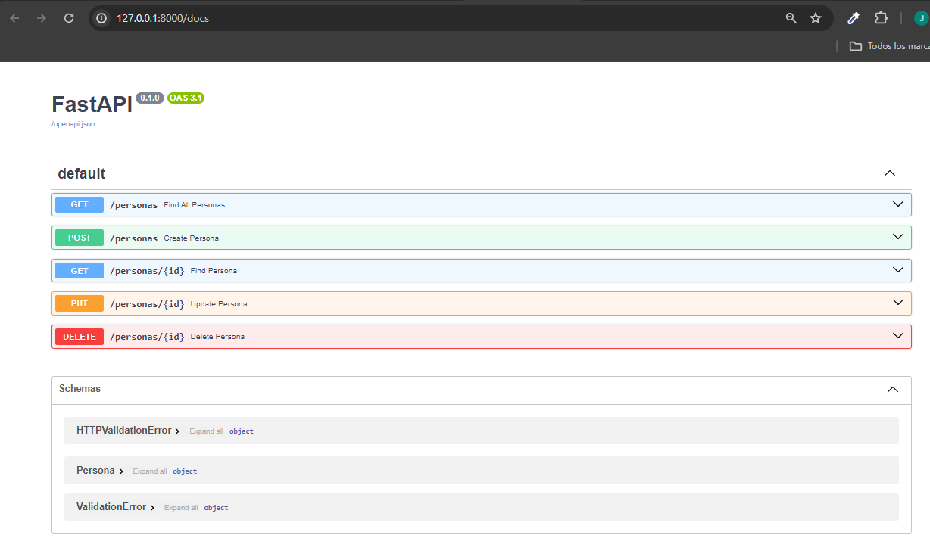Image resolution: width=930 pixels, height=560 pixels.
Task: Expand the HTTPValidationError schema chevron
Action: coord(177,431)
